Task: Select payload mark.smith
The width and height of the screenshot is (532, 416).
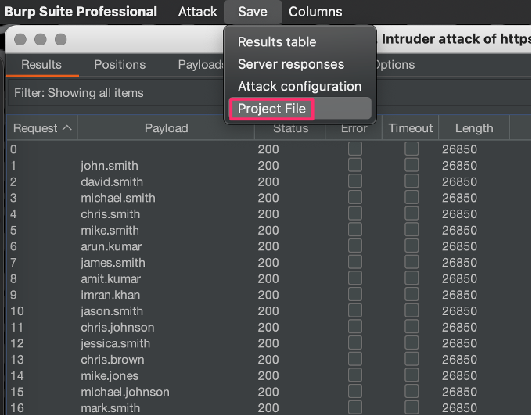Action: pyautogui.click(x=110, y=408)
